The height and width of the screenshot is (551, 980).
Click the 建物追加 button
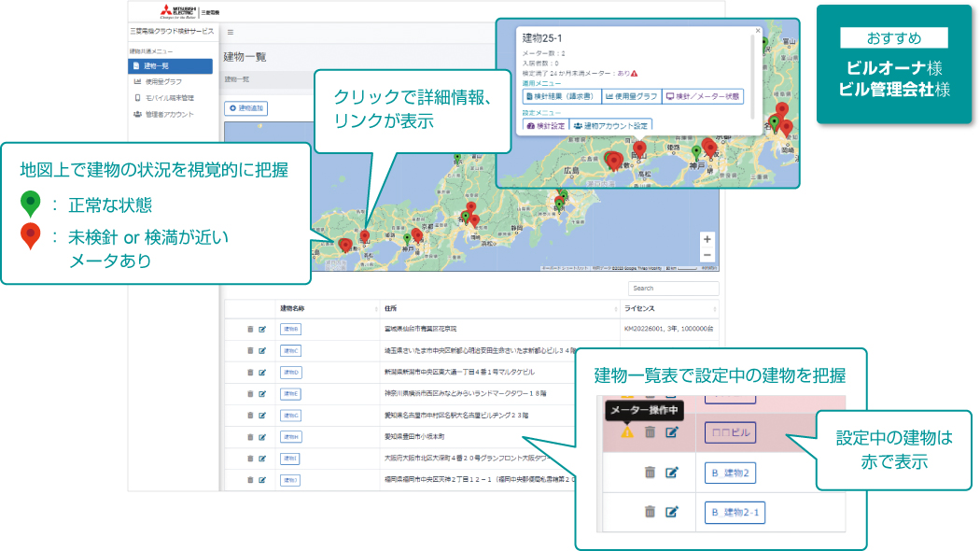(245, 109)
